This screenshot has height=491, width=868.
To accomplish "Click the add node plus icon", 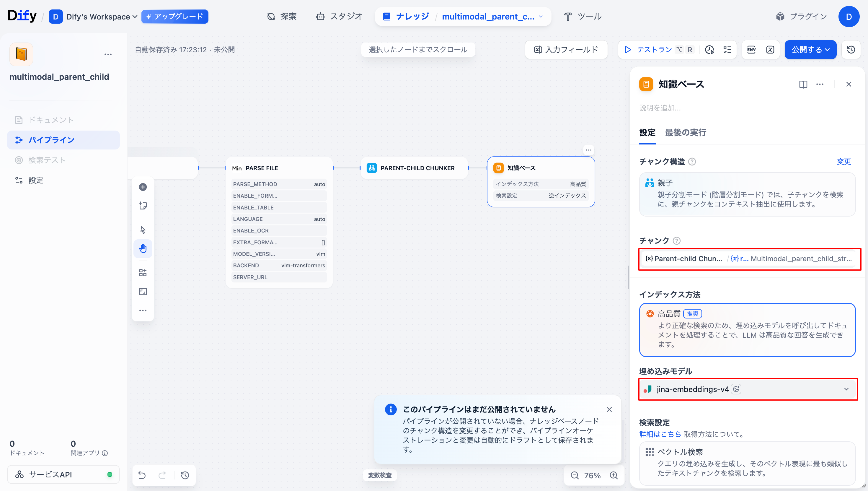I will (x=143, y=187).
